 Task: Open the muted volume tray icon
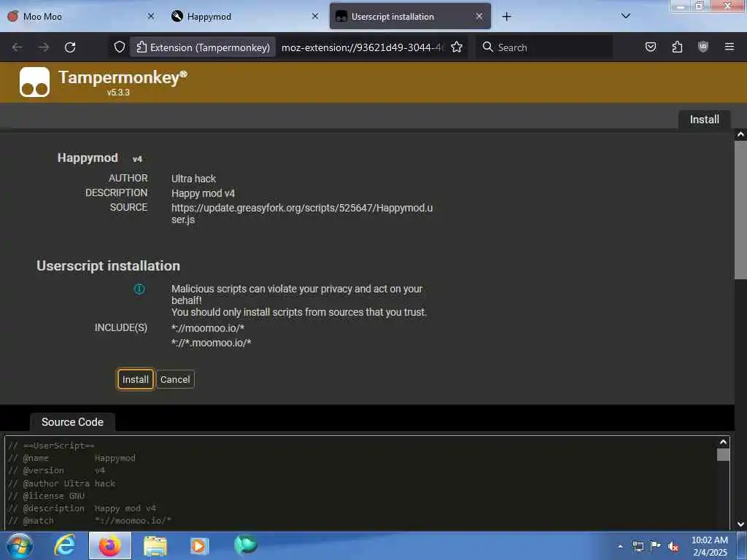(673, 547)
